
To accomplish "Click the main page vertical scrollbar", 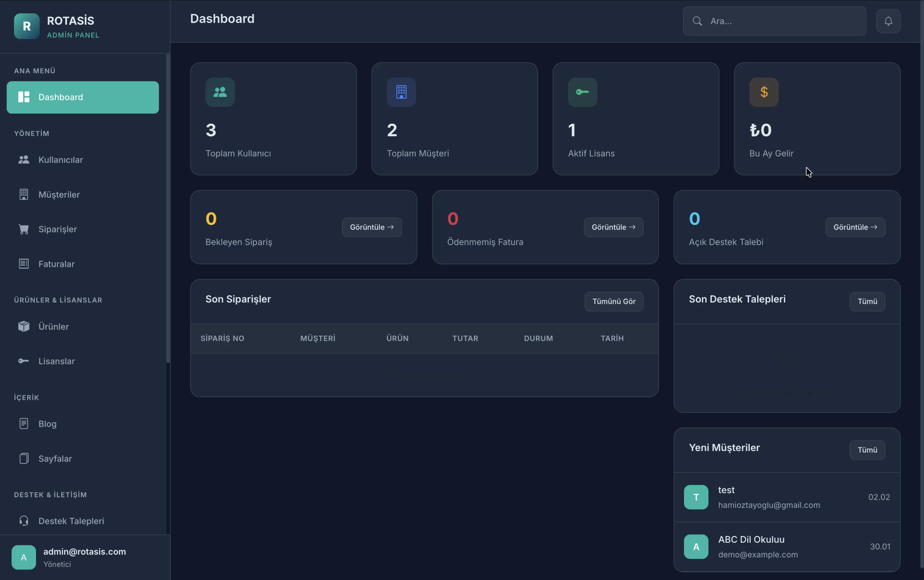I will coord(922,284).
